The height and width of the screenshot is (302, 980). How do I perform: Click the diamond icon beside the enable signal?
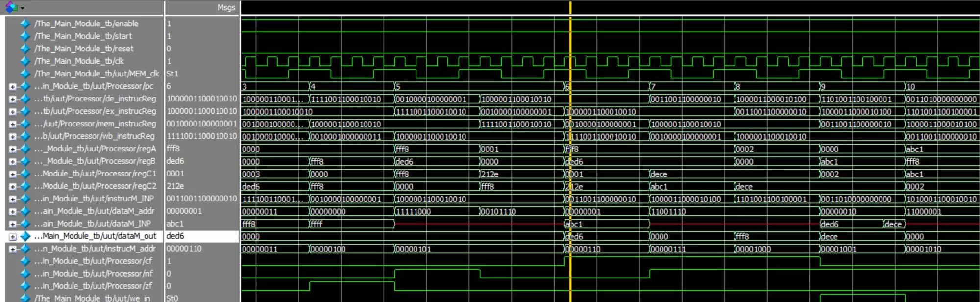click(x=25, y=24)
